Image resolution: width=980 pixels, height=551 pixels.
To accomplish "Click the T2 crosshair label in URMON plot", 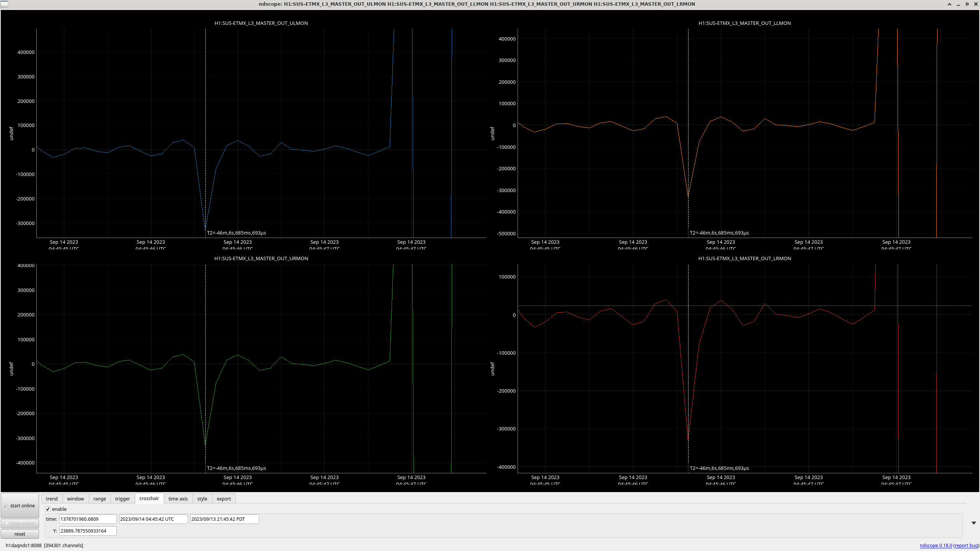I will click(x=237, y=468).
